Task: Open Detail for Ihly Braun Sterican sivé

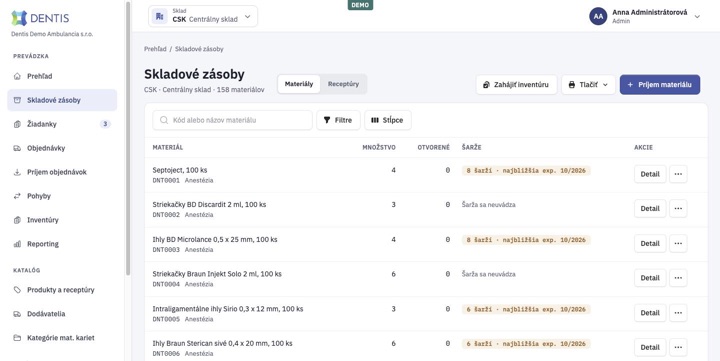Action: (x=650, y=347)
